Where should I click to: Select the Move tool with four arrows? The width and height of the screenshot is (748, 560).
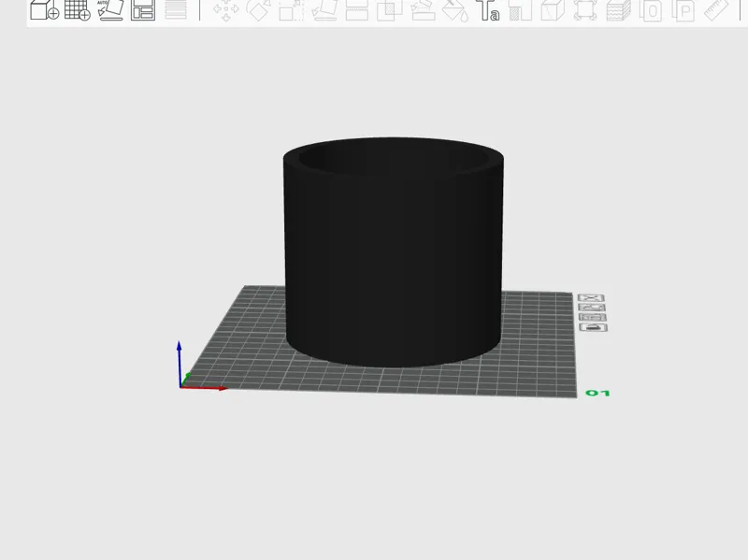[225, 10]
